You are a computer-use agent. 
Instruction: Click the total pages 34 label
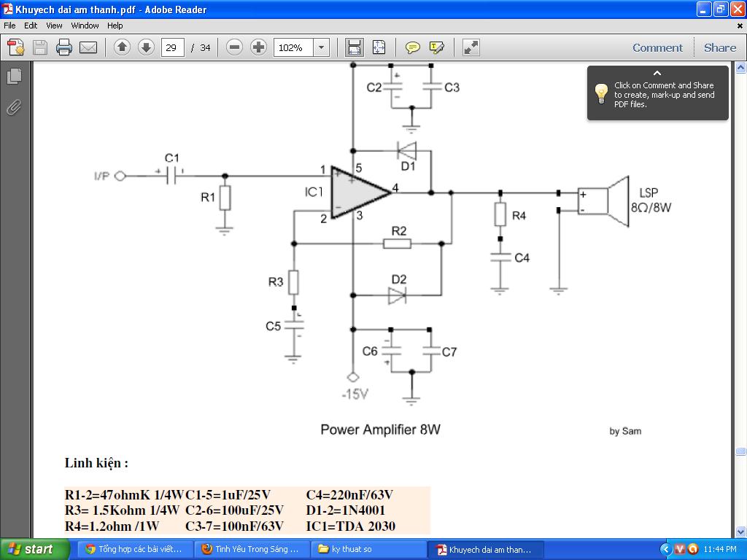[205, 47]
